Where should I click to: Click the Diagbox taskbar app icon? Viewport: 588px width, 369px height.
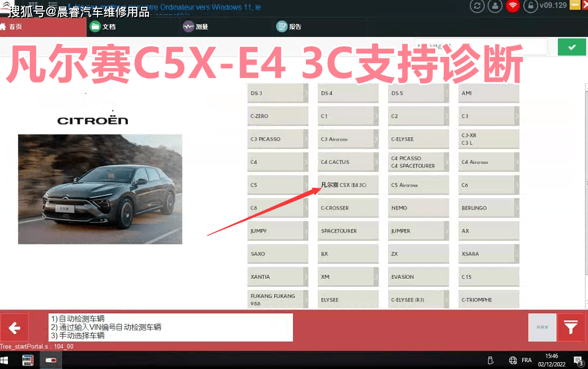tap(28, 361)
